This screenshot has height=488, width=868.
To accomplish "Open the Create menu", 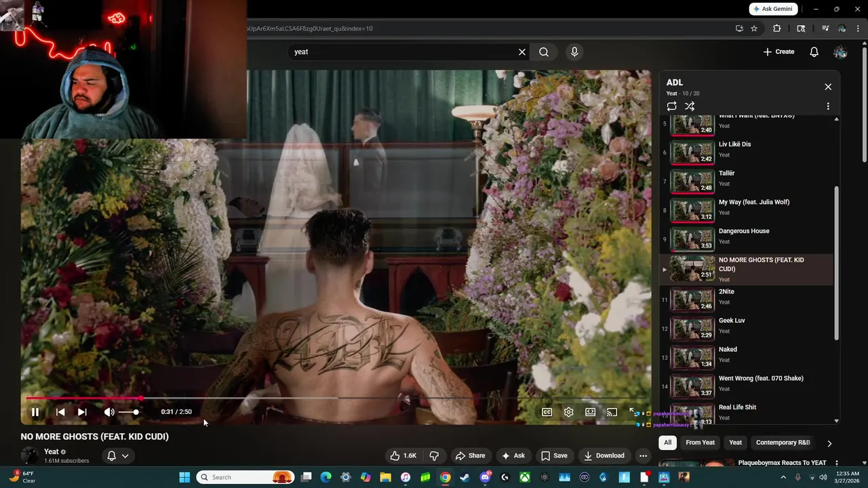I will [778, 52].
